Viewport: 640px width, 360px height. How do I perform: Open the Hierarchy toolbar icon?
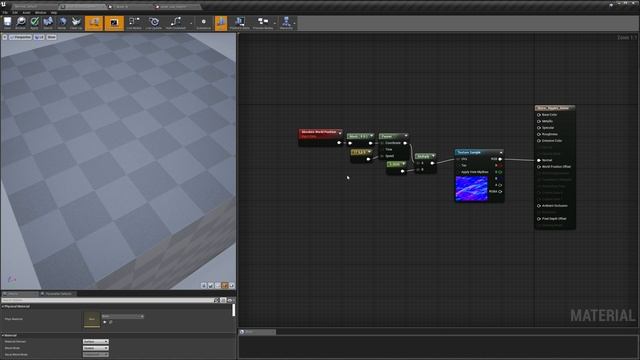286,23
